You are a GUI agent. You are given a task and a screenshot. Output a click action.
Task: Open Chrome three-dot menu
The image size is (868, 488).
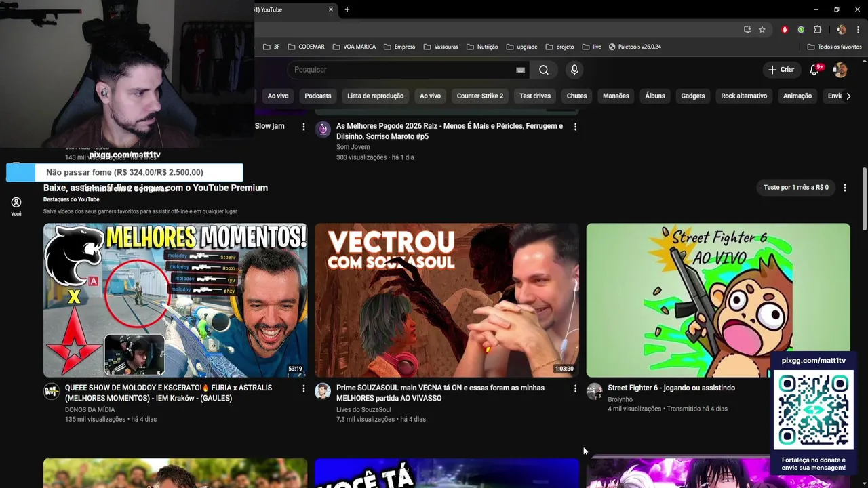point(858,30)
